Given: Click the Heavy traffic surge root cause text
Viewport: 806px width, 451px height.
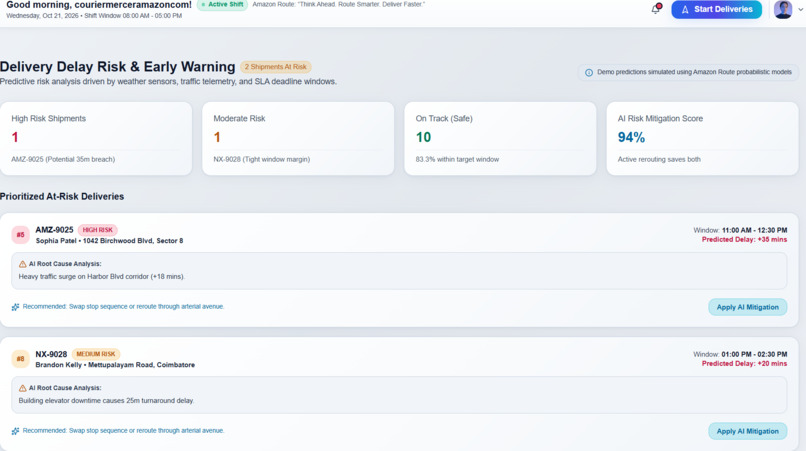Looking at the screenshot, I should coord(102,277).
